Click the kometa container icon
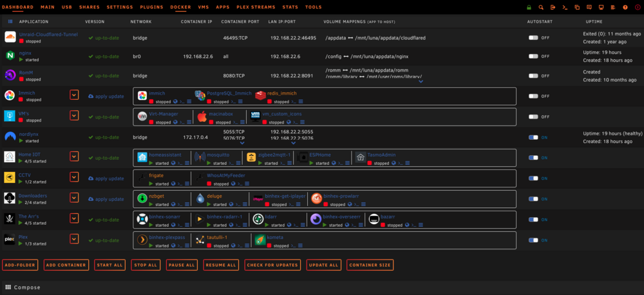The image size is (644, 295). pos(260,240)
